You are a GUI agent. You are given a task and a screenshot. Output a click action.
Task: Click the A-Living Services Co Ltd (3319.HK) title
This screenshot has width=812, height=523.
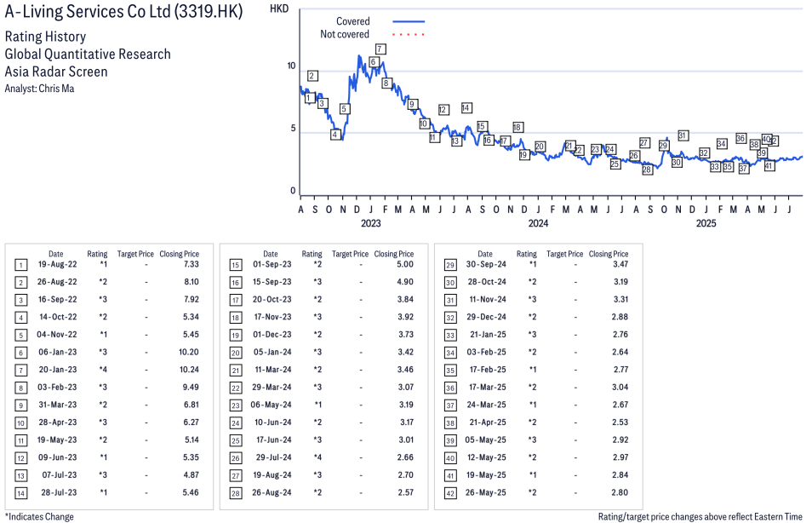tap(123, 11)
